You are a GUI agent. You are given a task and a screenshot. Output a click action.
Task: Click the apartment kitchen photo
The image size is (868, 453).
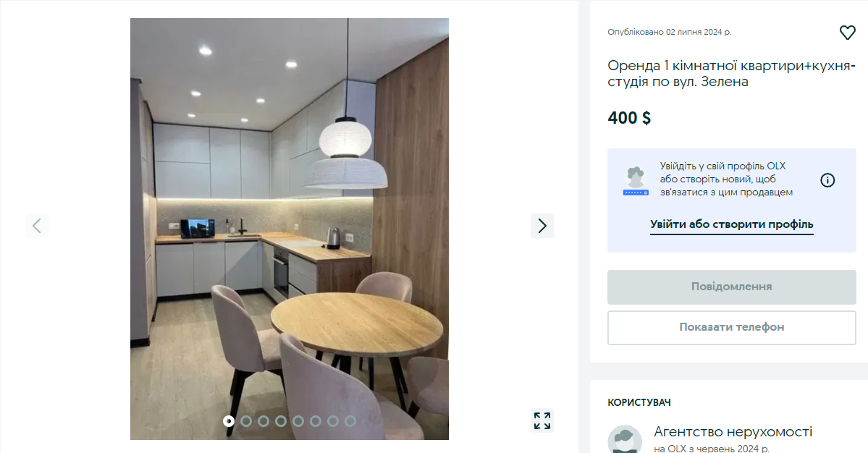289,229
